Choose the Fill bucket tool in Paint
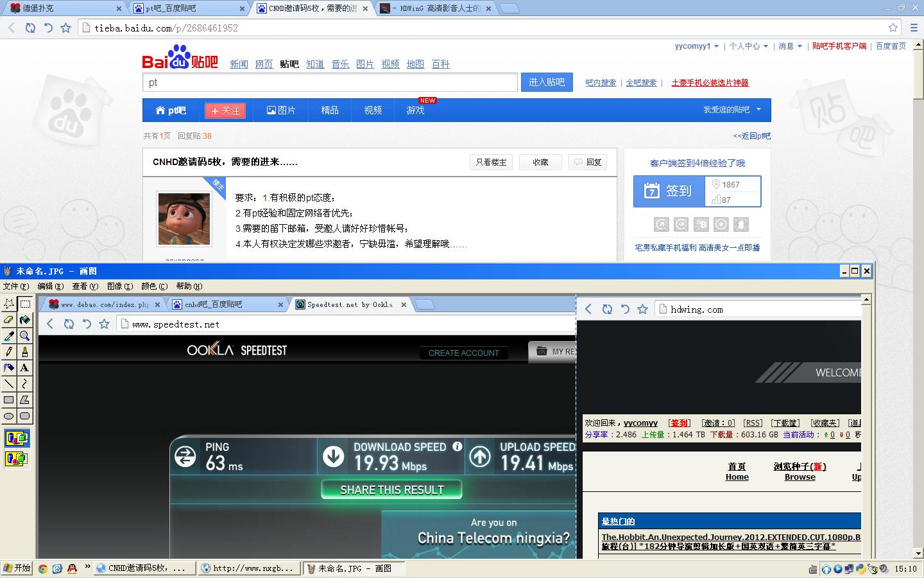Viewport: 924px width, 578px height. (x=25, y=320)
